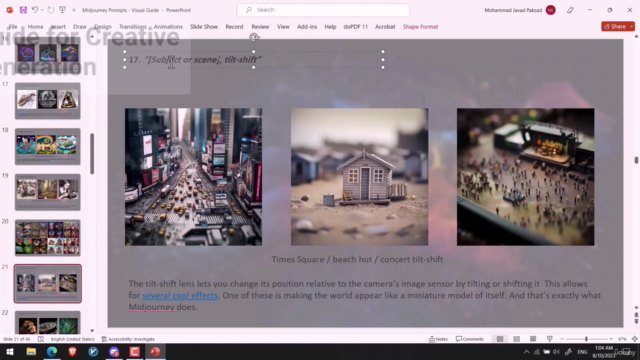Click the rotation handle above the title text box
The image size is (640, 360).
click(254, 38)
